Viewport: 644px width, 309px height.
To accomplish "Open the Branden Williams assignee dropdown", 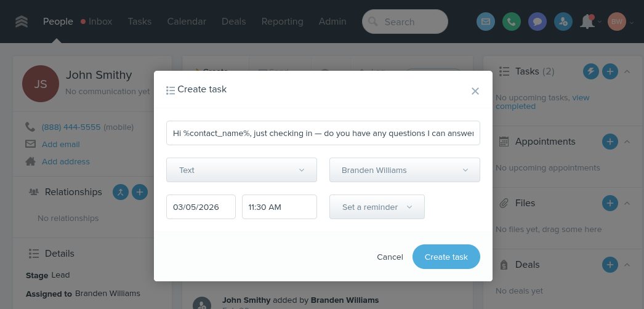I will coord(405,170).
